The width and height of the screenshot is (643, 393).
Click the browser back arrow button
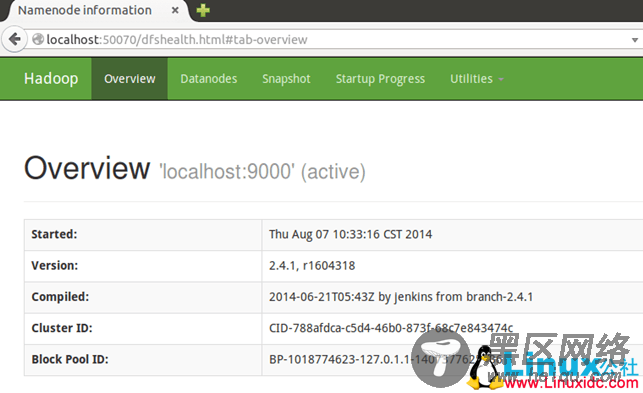tap(15, 39)
